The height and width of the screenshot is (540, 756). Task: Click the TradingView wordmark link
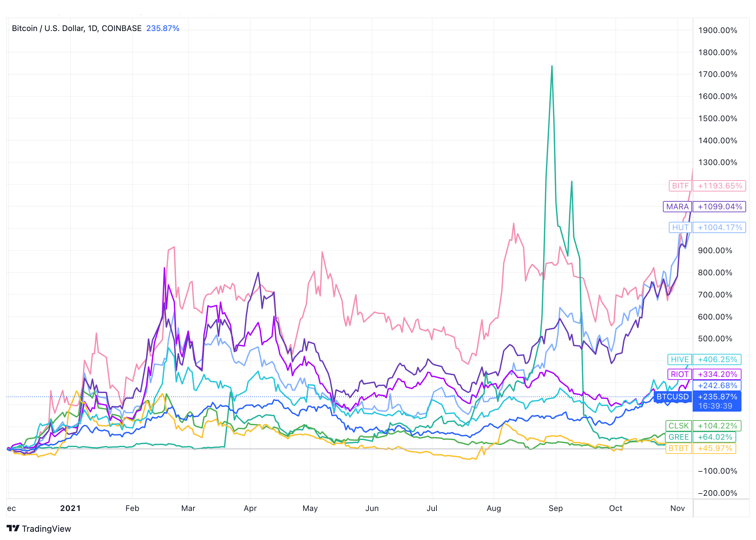point(46,529)
